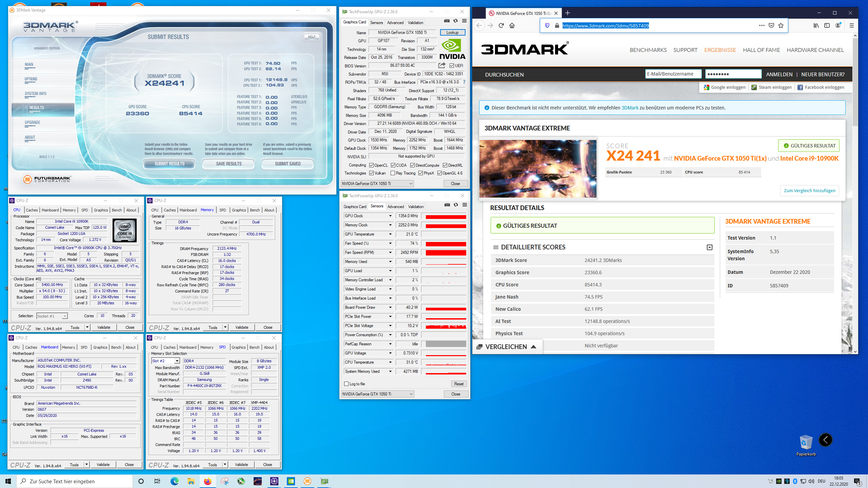868x488 pixels.
Task: Open the hamburger menu in GPU-Z Graphics Card window
Action: [465, 21]
